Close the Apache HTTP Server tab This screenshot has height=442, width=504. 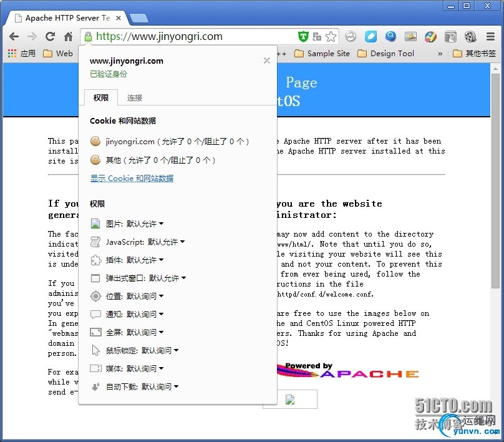click(119, 18)
